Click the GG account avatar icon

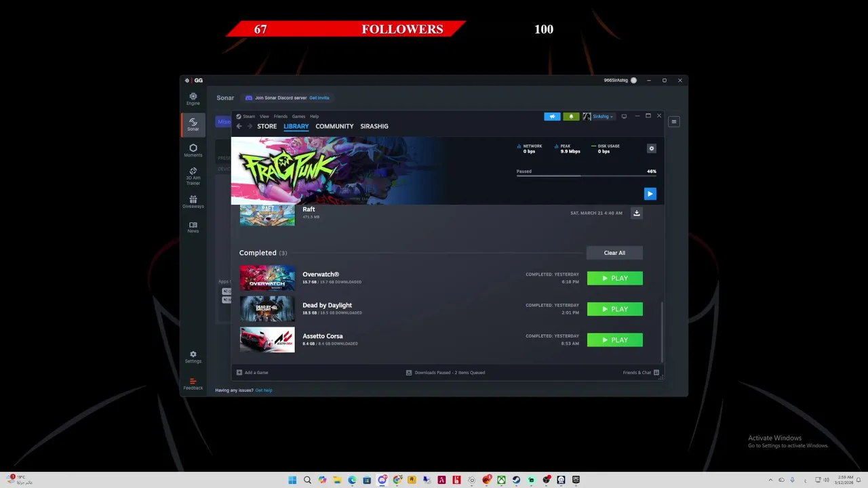(x=634, y=80)
